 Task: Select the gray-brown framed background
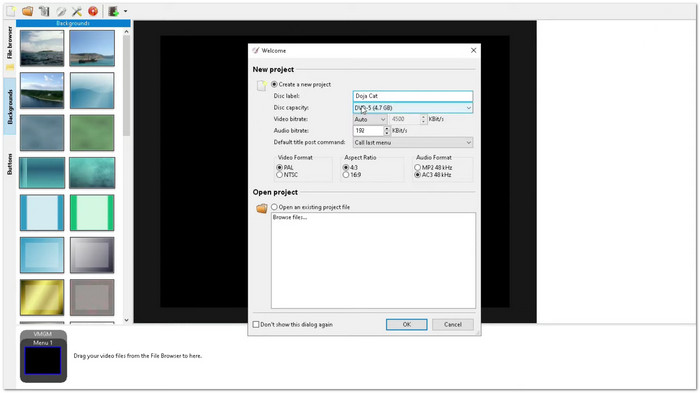(x=92, y=297)
